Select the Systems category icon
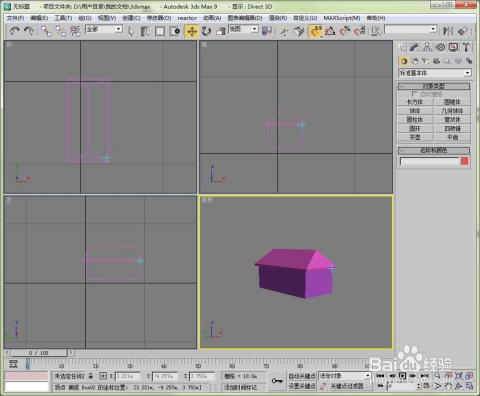Viewport: 480px width, 396px height. tap(469, 61)
